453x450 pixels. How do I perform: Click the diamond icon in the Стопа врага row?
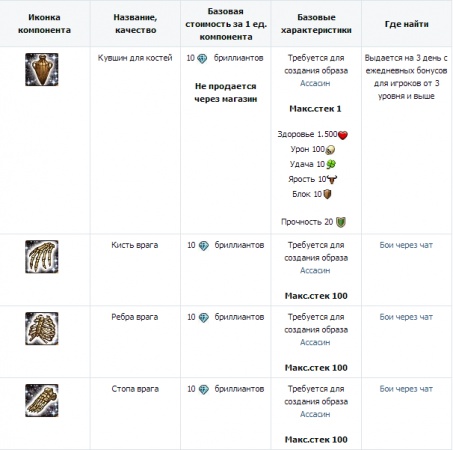(204, 390)
